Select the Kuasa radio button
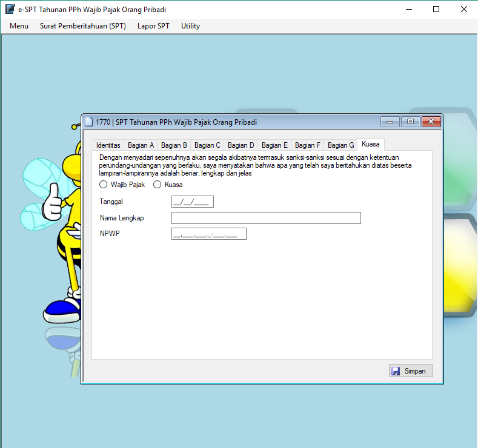This screenshot has width=478, height=448. tap(158, 185)
